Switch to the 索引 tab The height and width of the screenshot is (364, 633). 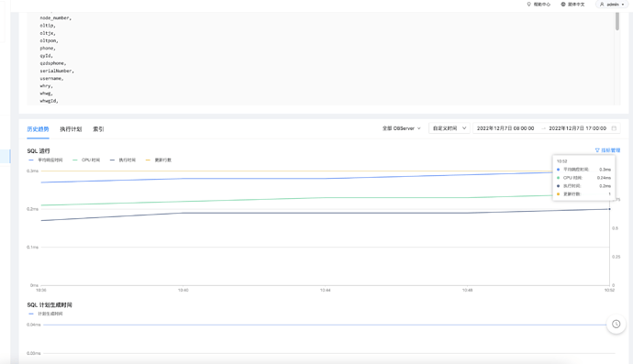pyautogui.click(x=98, y=129)
